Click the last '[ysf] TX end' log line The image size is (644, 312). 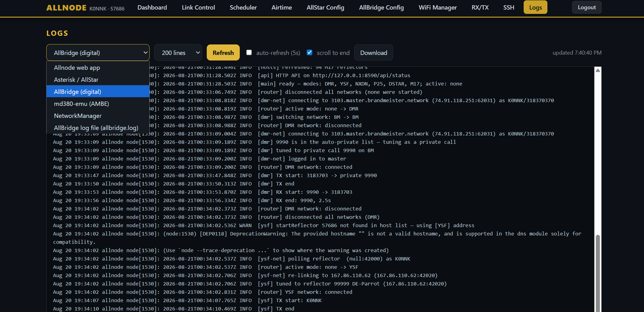[174, 308]
